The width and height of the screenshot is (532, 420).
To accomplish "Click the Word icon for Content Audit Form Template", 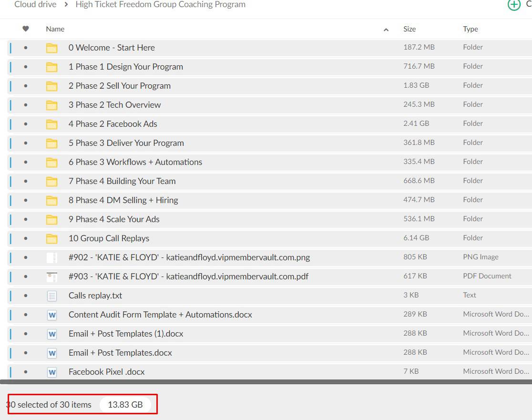I will [x=51, y=315].
